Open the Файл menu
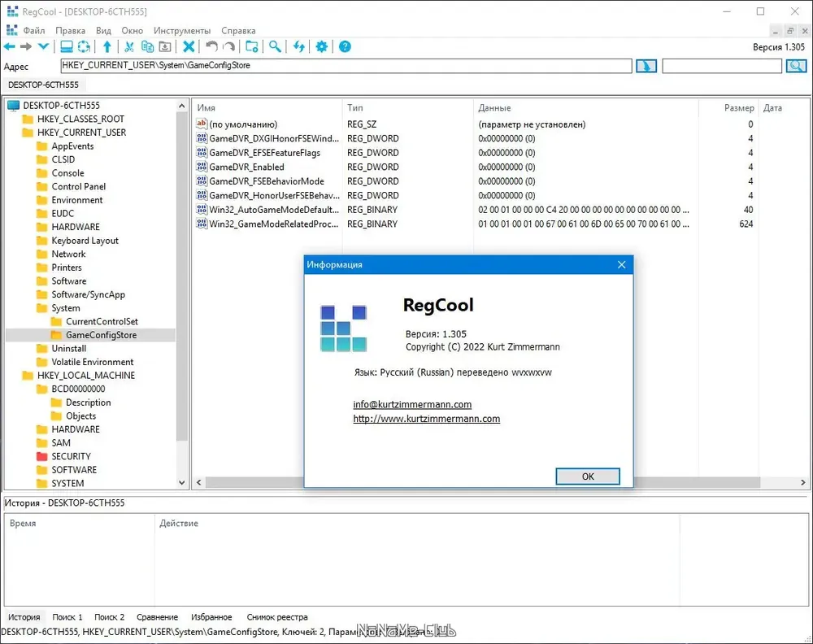Image resolution: width=813 pixels, height=644 pixels. [33, 31]
